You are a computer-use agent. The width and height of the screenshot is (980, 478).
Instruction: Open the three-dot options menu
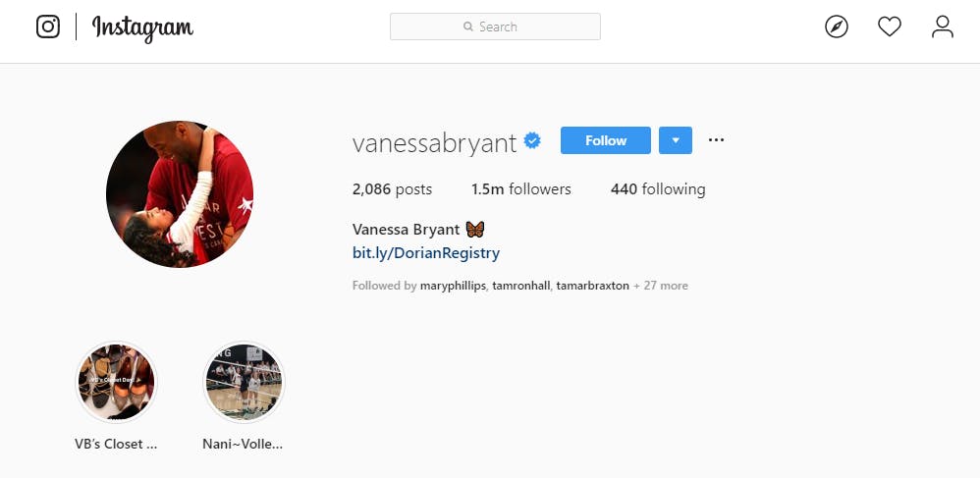pos(716,140)
